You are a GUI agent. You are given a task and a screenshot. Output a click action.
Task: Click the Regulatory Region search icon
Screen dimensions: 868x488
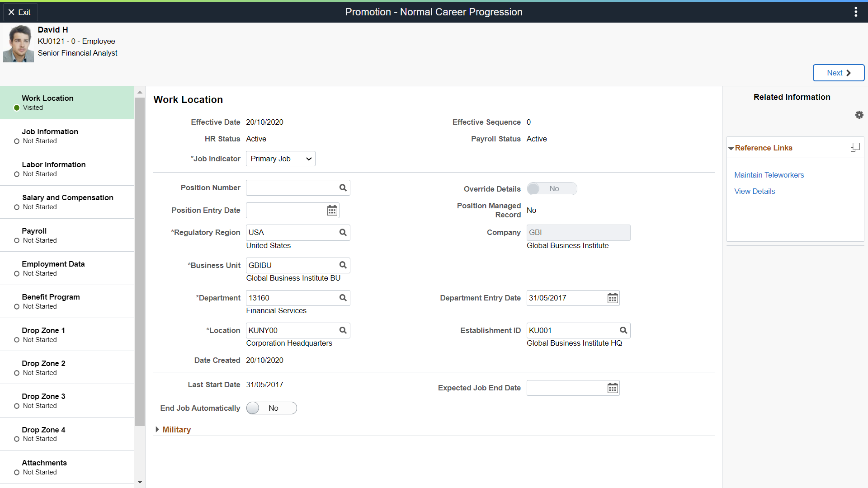[x=343, y=233]
